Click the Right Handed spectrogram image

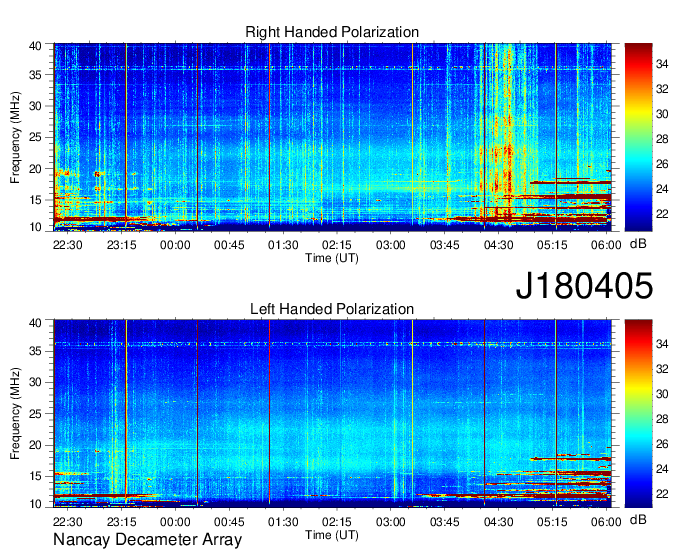pyautogui.click(x=332, y=137)
